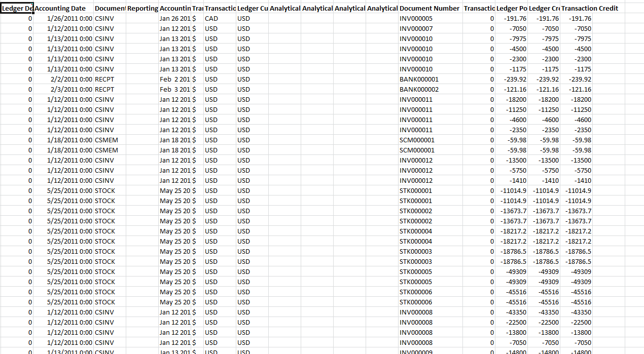The width and height of the screenshot is (644, 354).
Task: Select the Reporting header cell
Action: [x=142, y=9]
